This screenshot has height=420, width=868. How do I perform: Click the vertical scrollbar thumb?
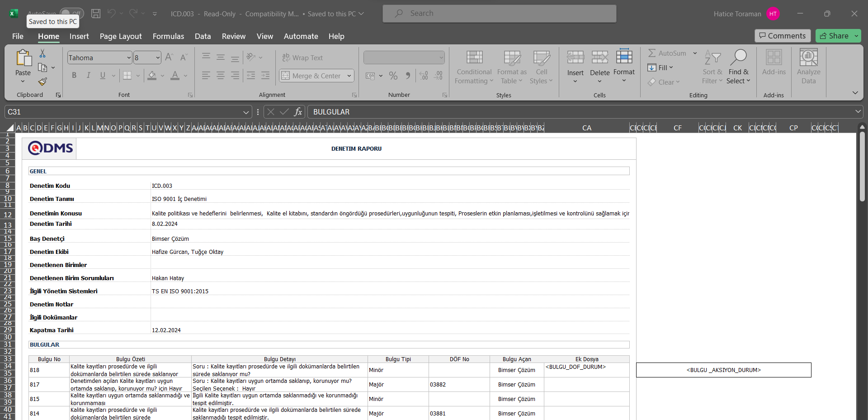pyautogui.click(x=862, y=166)
